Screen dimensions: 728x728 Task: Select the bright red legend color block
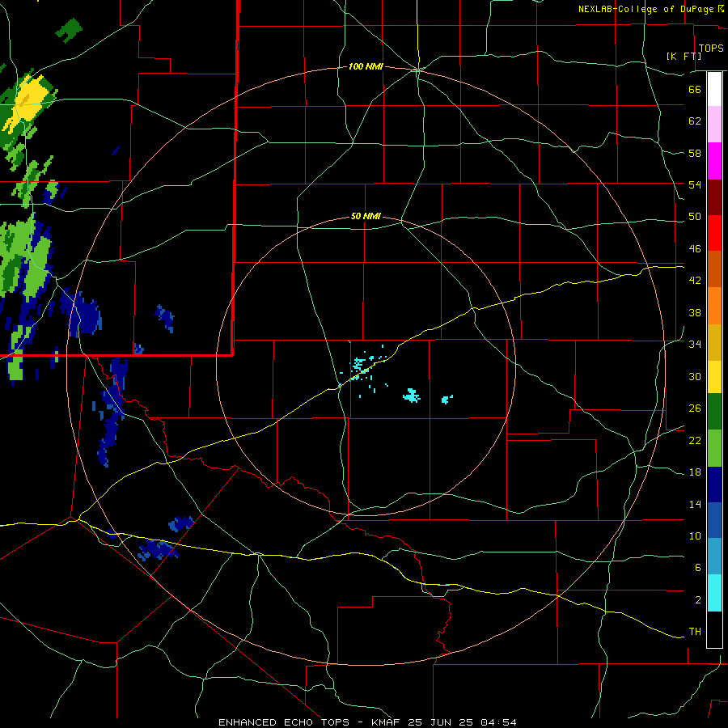coord(714,233)
